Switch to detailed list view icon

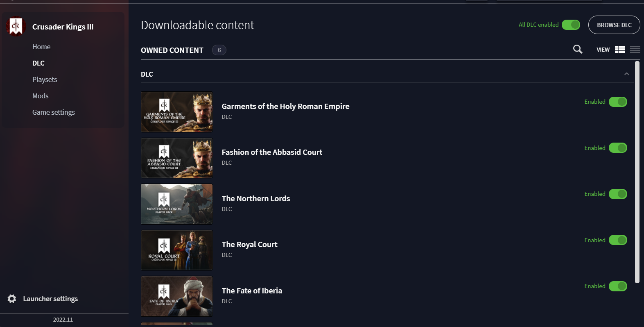coord(620,50)
